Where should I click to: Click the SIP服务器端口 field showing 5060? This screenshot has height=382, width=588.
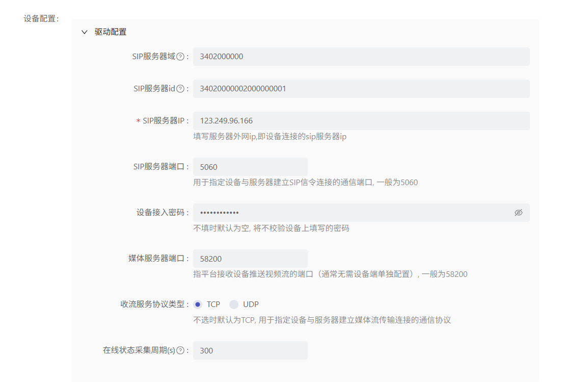pyautogui.click(x=250, y=167)
